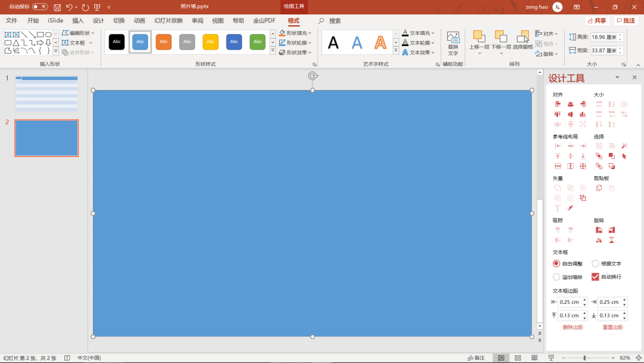This screenshot has height=363, width=644.
Task: Click the 上移一层 bring forward button
Action: pos(479,41)
